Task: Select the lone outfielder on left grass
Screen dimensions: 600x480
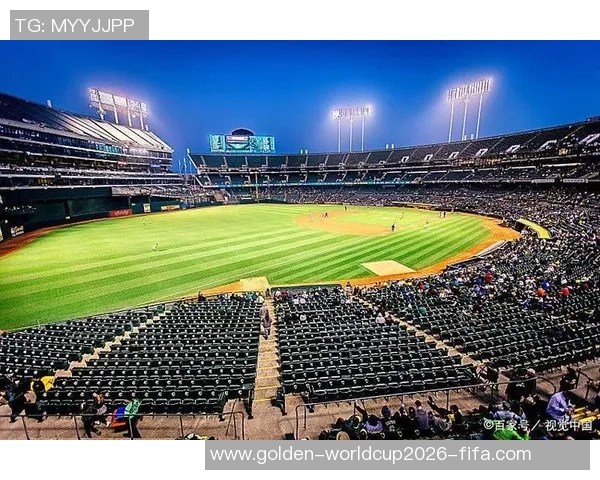Action: (156, 247)
